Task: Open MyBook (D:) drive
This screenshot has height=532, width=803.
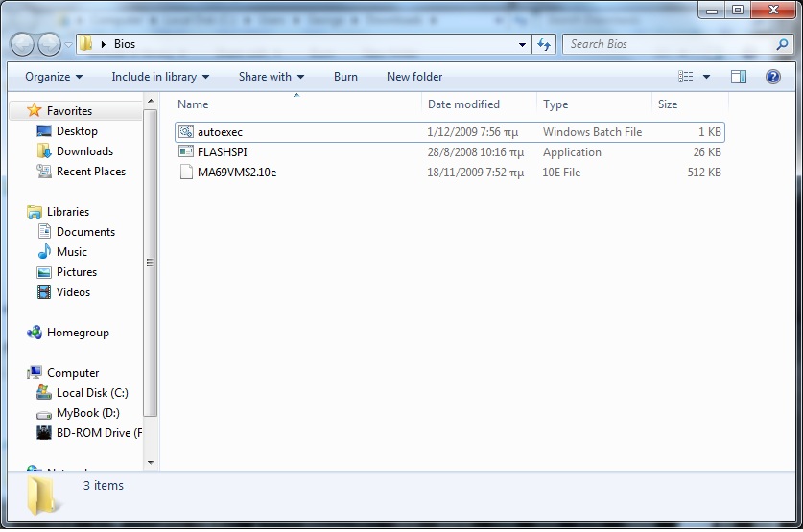Action: pyautogui.click(x=87, y=413)
